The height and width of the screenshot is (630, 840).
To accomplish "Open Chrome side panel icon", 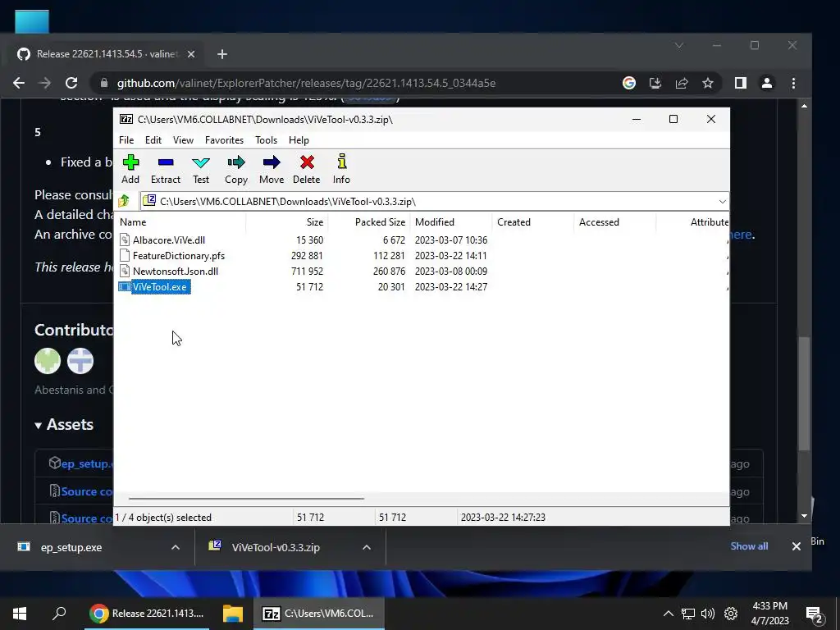I will (741, 83).
